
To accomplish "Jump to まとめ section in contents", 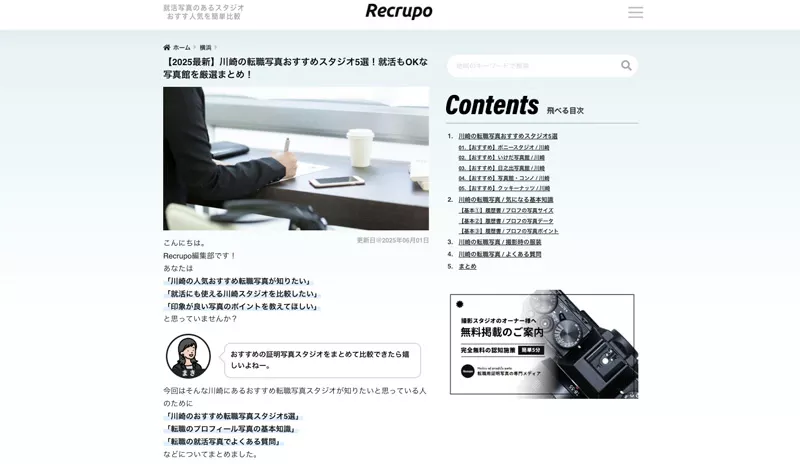I will point(467,266).
